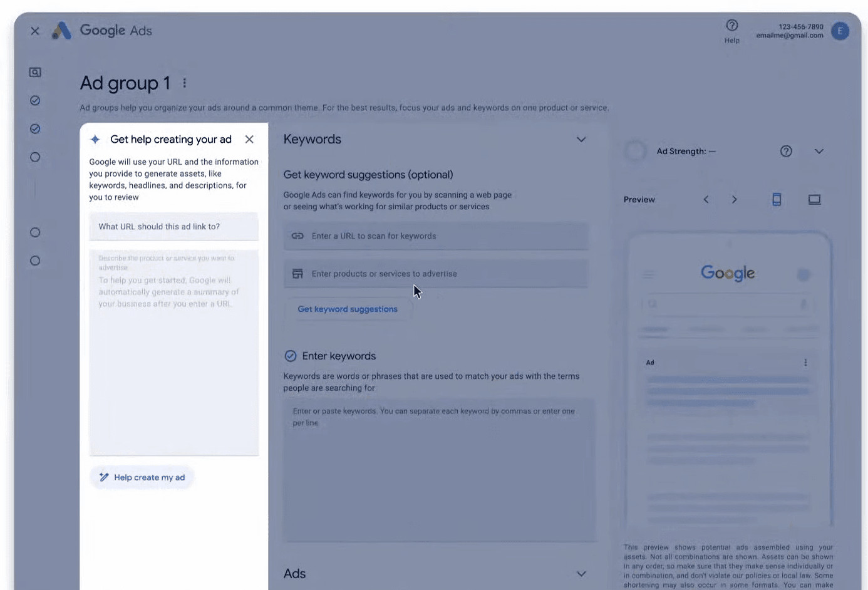Close the Get help creating your ad panel
The height and width of the screenshot is (590, 868).
pyautogui.click(x=249, y=139)
